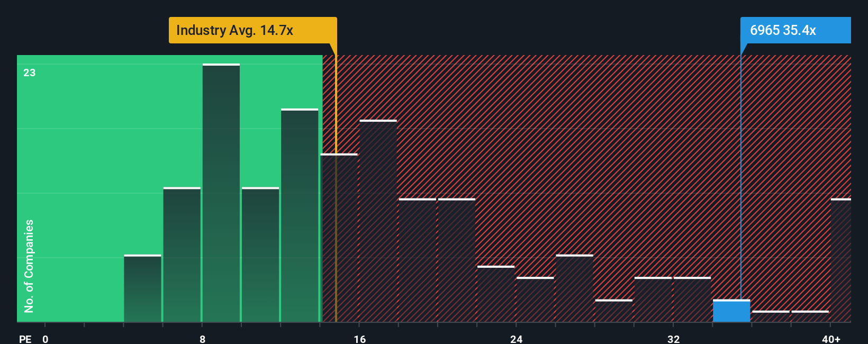Click the 'No. of Companies' axis title

(x=29, y=266)
